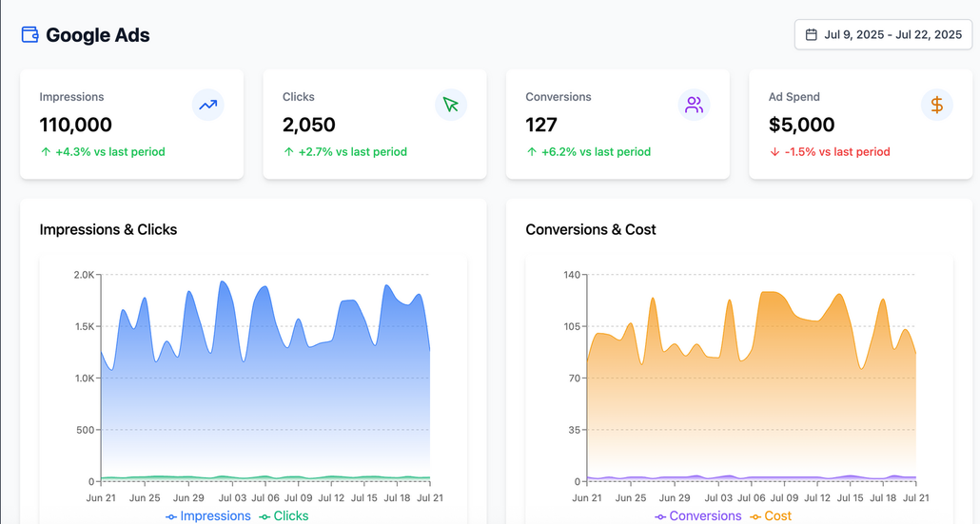
Task: Select the 110,000 impressions value
Action: tap(75, 125)
